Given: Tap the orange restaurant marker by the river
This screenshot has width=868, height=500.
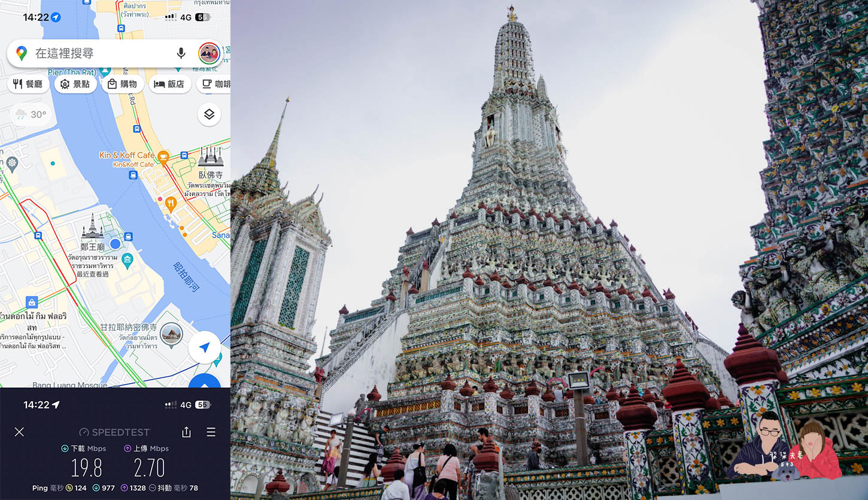Looking at the screenshot, I should (x=171, y=204).
